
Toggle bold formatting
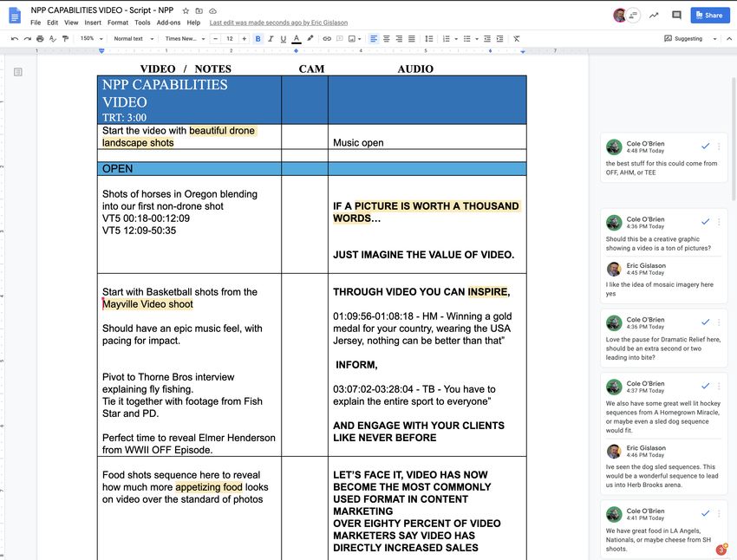258,38
